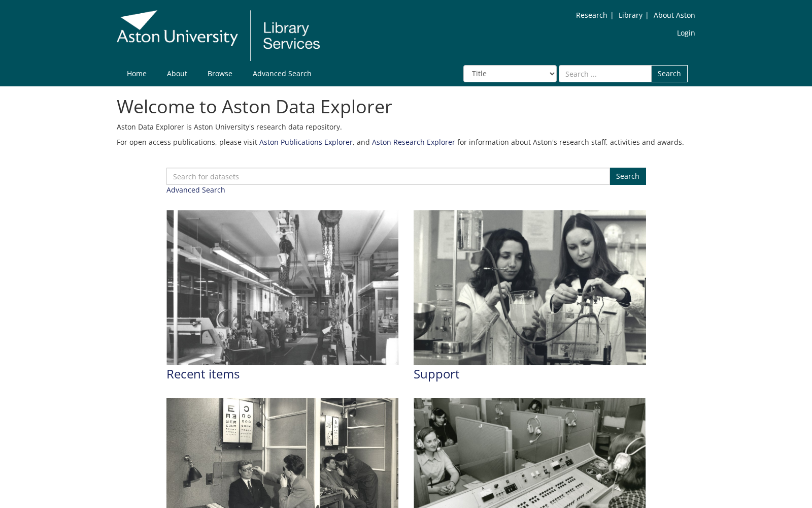Open the Recent items heading link
This screenshot has width=812, height=508.
203,374
